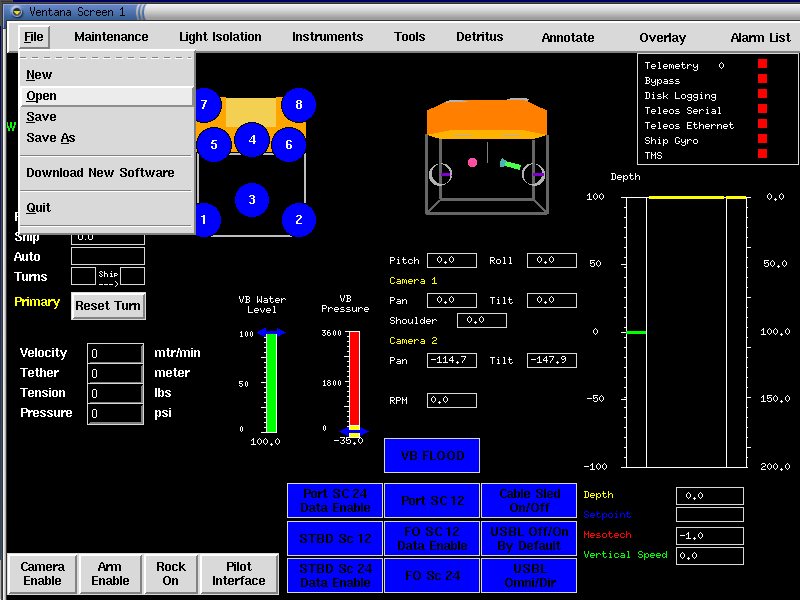Click the Disk Logging red status indicator

pos(763,93)
